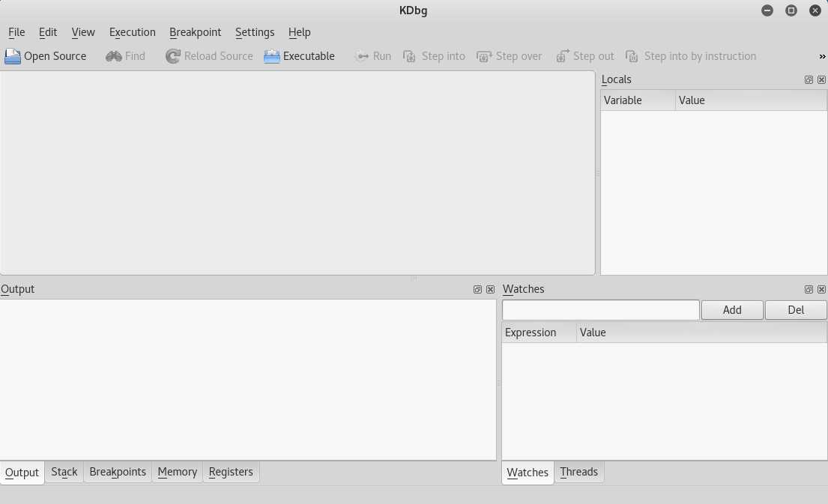Minimize the KDbg window

pos(767,10)
